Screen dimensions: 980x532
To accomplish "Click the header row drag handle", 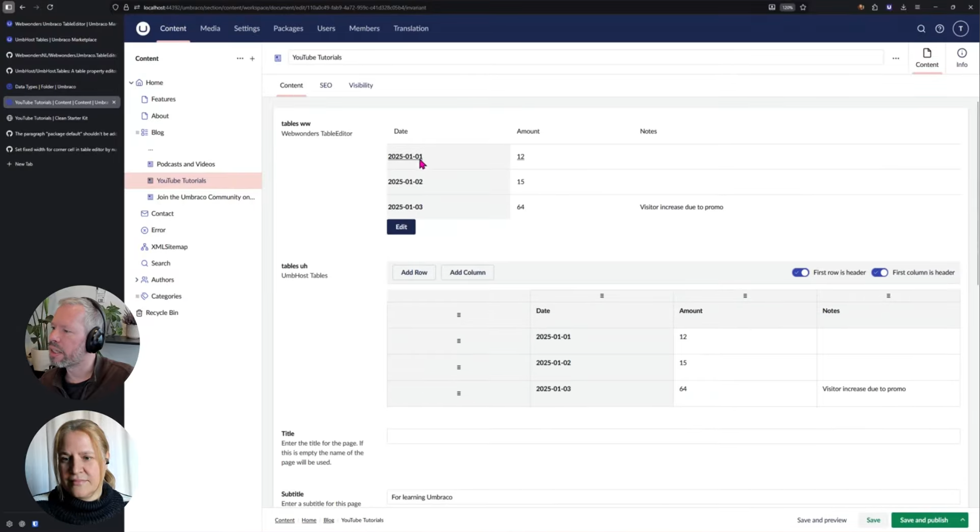I will (x=459, y=315).
